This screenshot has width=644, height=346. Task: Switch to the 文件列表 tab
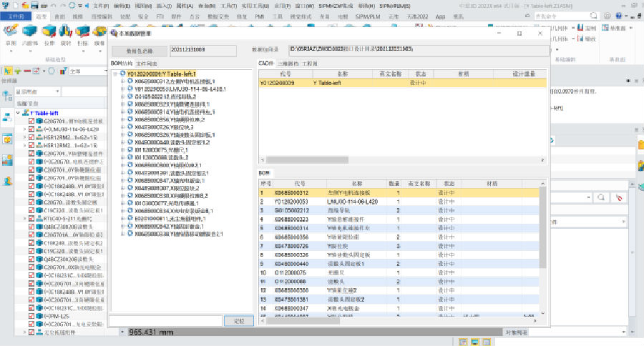145,64
